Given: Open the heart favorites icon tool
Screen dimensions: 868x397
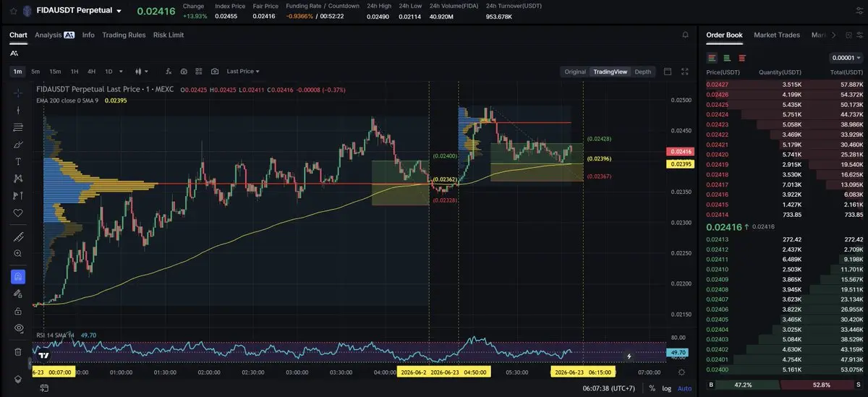Looking at the screenshot, I should 18,213.
